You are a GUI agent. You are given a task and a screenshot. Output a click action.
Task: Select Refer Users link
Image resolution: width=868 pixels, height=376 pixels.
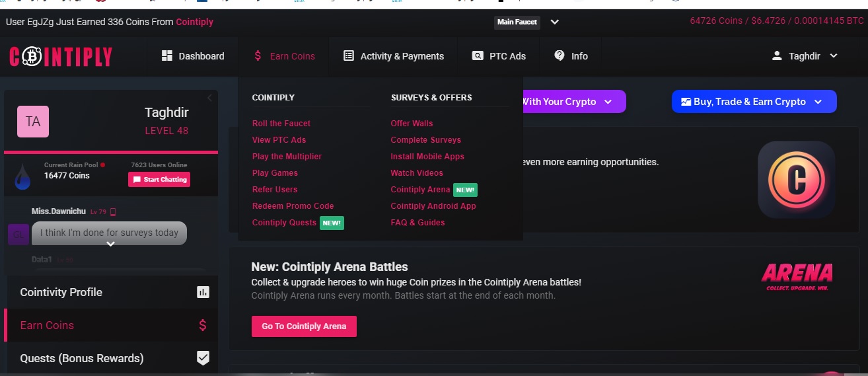pos(275,190)
